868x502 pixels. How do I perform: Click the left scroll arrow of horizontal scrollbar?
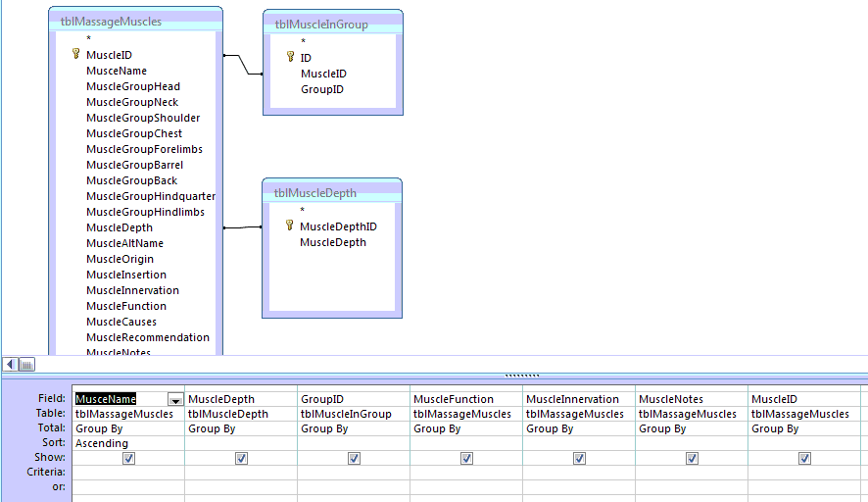[x=11, y=364]
